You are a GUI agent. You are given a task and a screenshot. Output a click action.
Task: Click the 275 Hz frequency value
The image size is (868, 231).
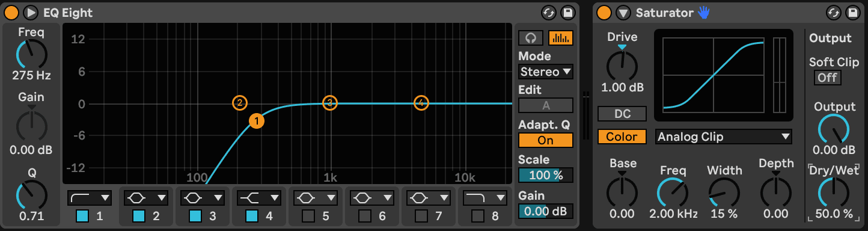click(31, 76)
